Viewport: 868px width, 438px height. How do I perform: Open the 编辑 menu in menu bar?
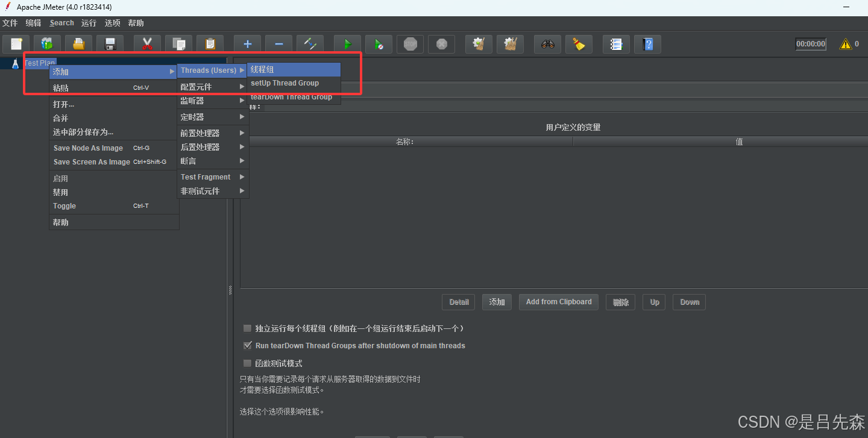34,23
